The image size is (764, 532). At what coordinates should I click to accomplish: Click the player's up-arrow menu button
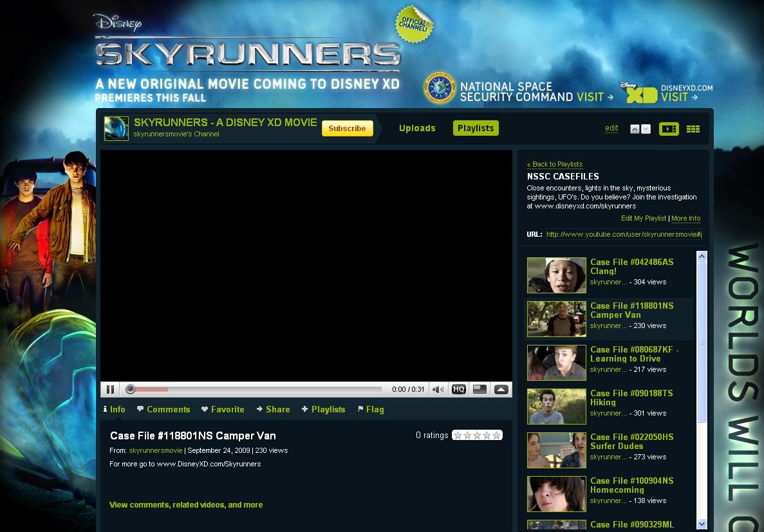click(501, 389)
